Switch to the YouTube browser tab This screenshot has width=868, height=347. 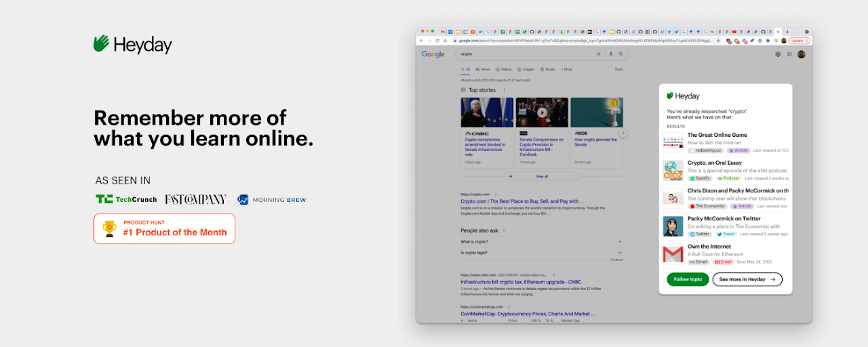734,32
